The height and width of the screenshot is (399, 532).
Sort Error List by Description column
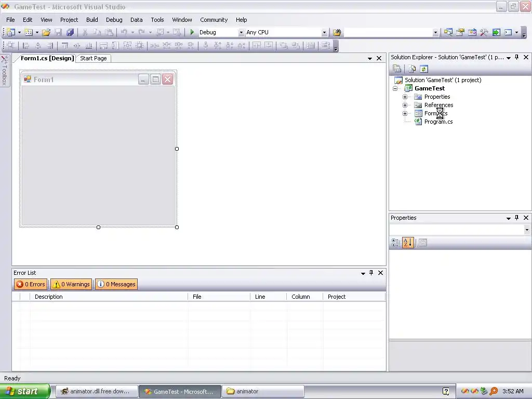[109, 297]
